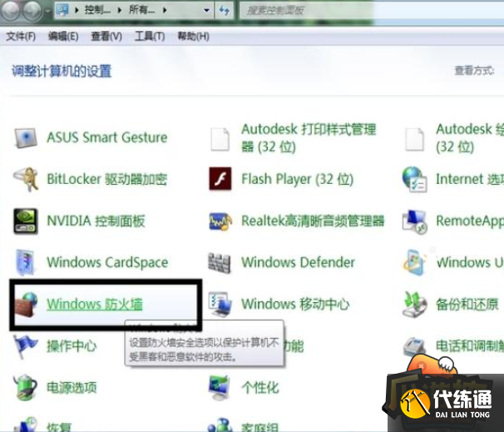Open Realtek高清晰音频管理器 link
The image size is (504, 432).
coord(313,221)
